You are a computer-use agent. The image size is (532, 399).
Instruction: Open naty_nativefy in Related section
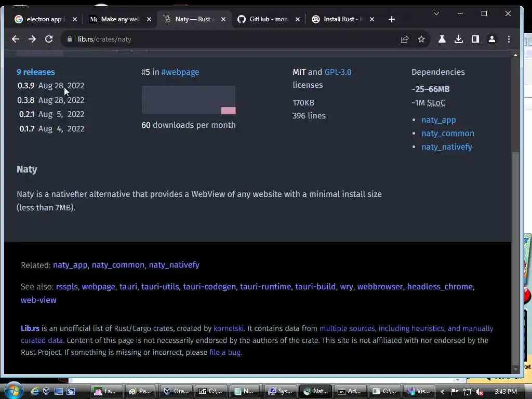pos(174,265)
